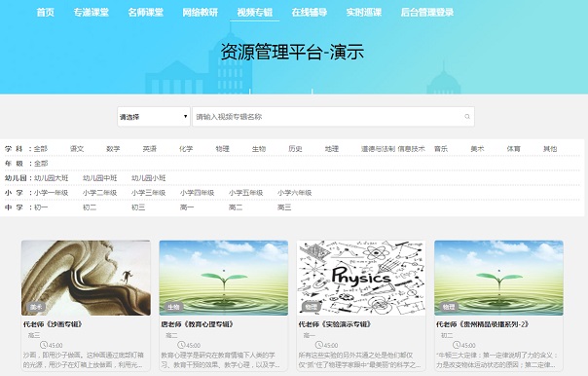Choose 幼儿园中班 filter
Viewport: 588px width, 376px height.
[99, 178]
